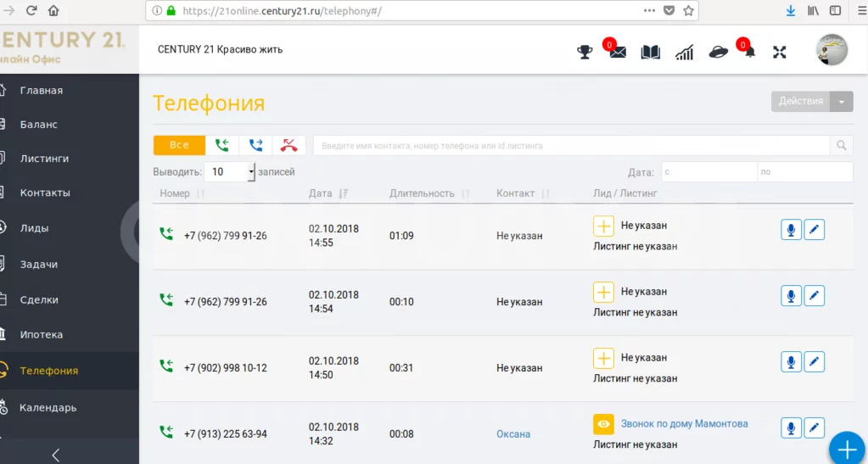The height and width of the screenshot is (464, 868).
Task: Open the browser page actions ellipsis
Action: click(x=649, y=10)
